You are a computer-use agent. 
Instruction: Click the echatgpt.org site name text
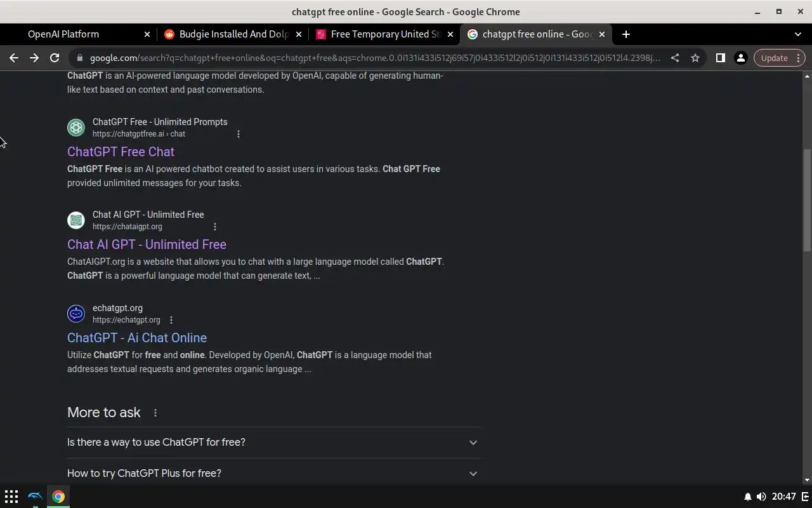(x=117, y=308)
